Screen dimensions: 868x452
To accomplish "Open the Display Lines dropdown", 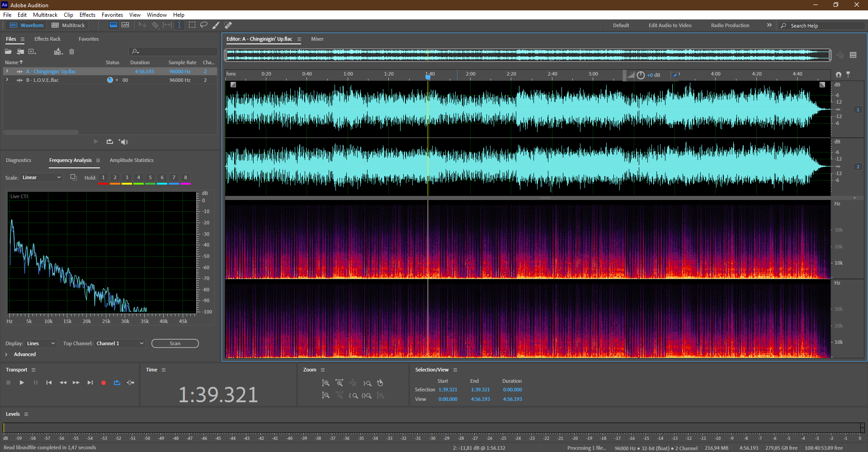I will [41, 343].
